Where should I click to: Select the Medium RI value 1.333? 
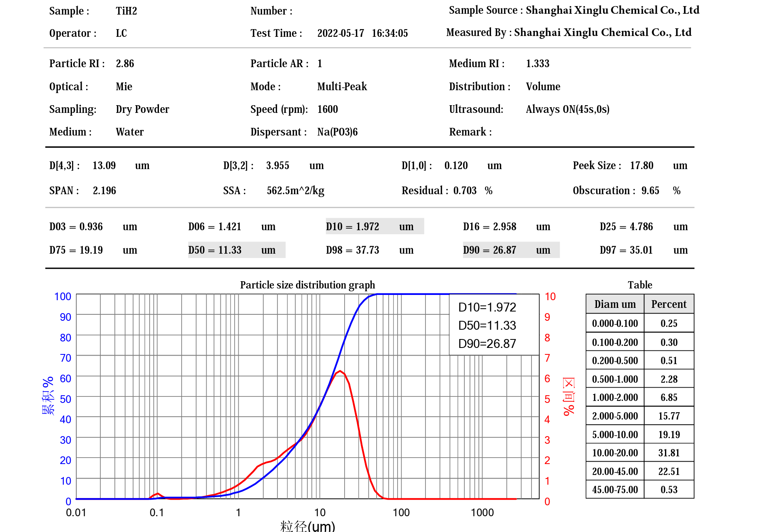537,64
